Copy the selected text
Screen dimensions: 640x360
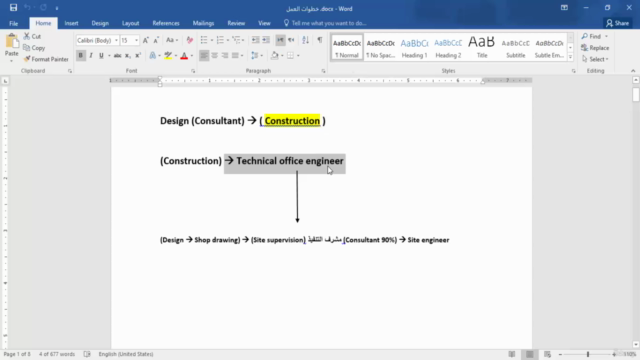[34, 48]
